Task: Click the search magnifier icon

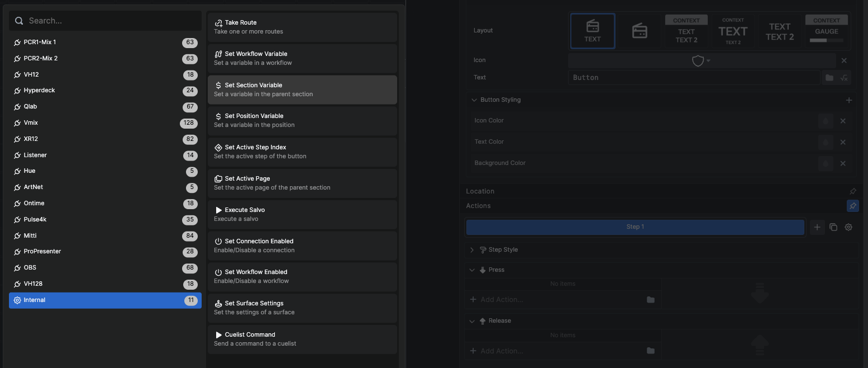Action: pyautogui.click(x=19, y=21)
